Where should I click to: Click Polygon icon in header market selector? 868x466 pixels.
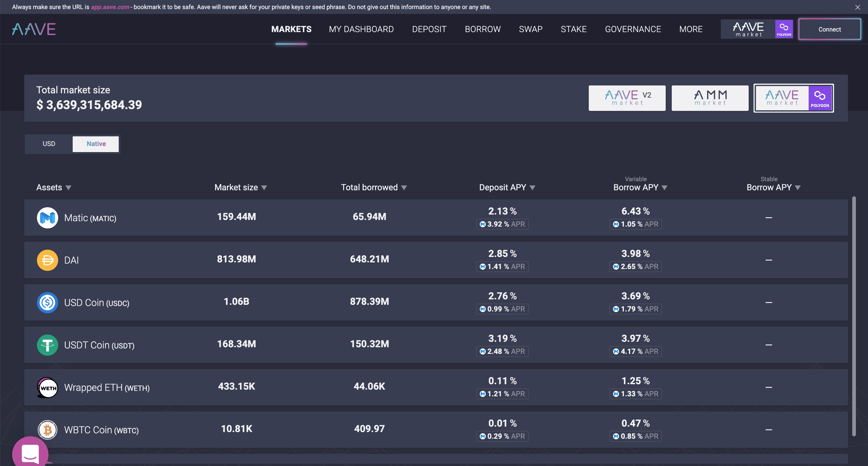click(x=784, y=29)
